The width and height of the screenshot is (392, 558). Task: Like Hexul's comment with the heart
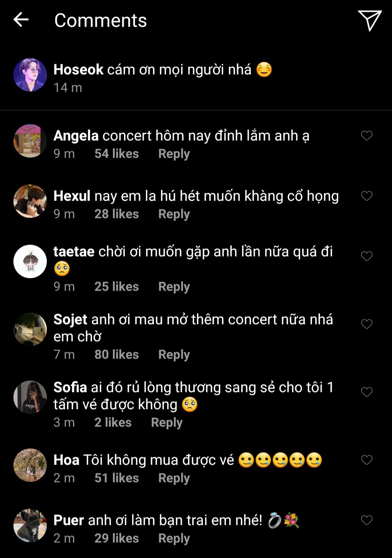(367, 196)
